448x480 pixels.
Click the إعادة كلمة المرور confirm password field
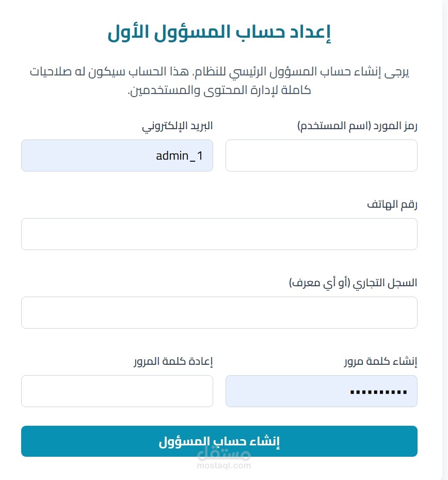117,391
